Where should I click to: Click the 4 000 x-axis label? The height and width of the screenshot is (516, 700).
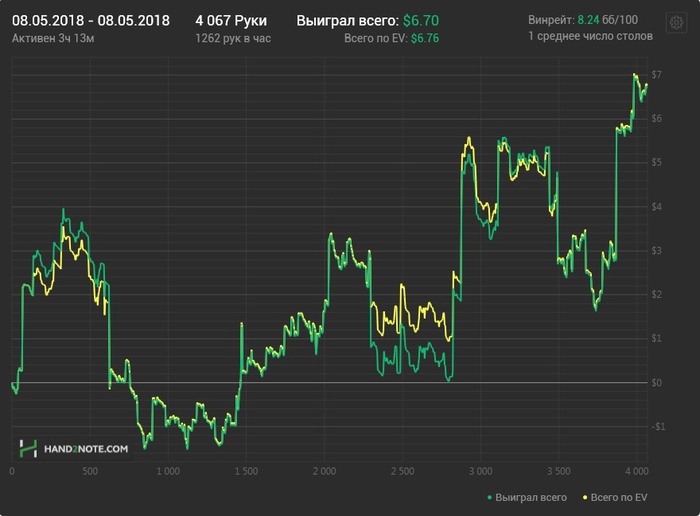point(637,471)
